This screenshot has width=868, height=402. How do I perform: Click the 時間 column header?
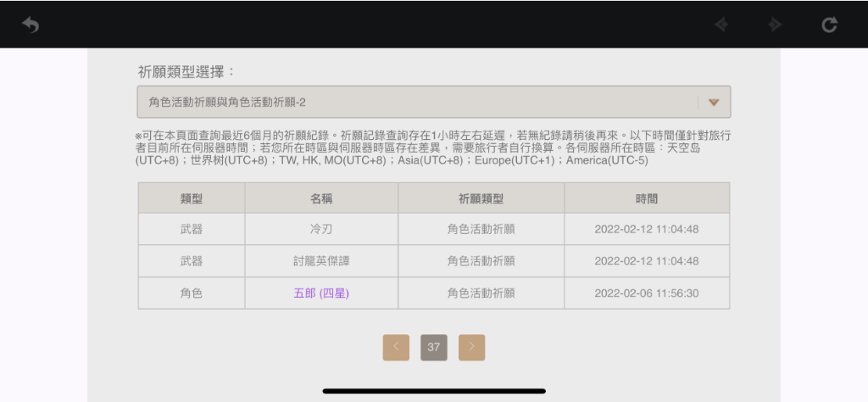647,198
